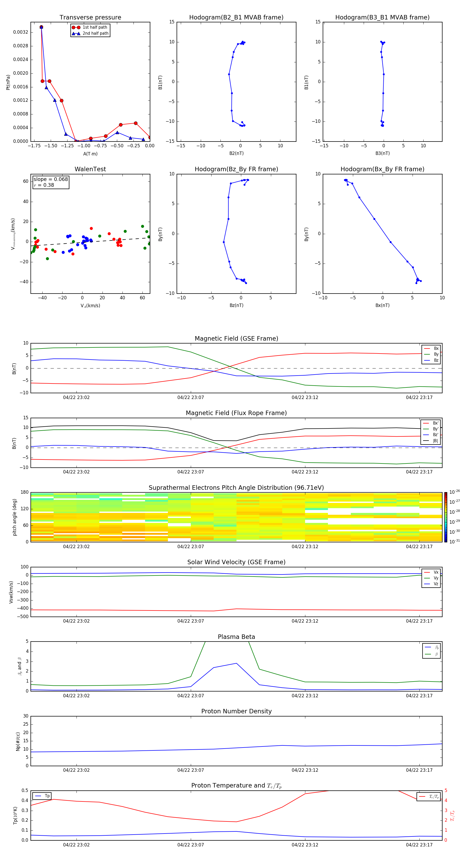
Task: Select the Bz' legend entry
Action: pyautogui.click(x=431, y=435)
